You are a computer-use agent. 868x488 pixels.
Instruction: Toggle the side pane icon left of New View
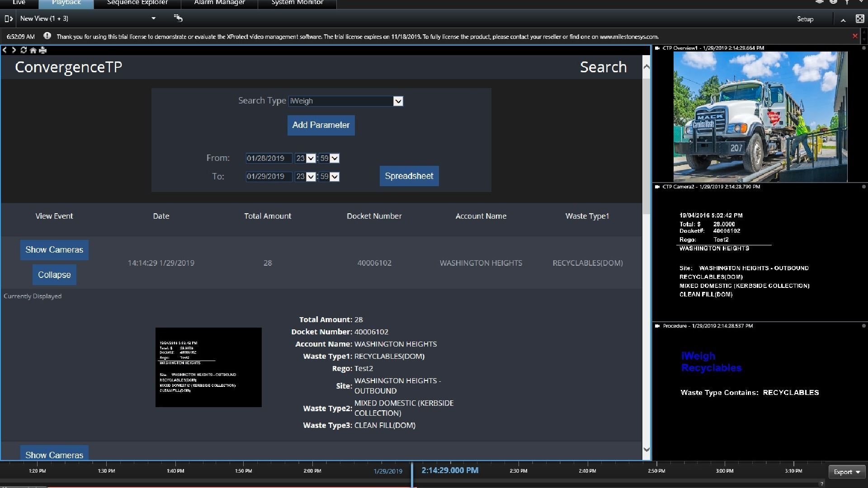tap(8, 19)
